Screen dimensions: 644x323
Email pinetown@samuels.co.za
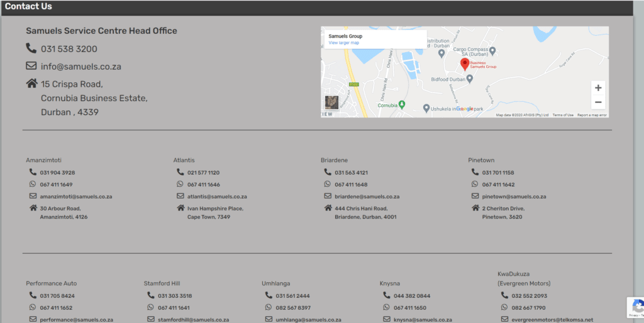514,197
